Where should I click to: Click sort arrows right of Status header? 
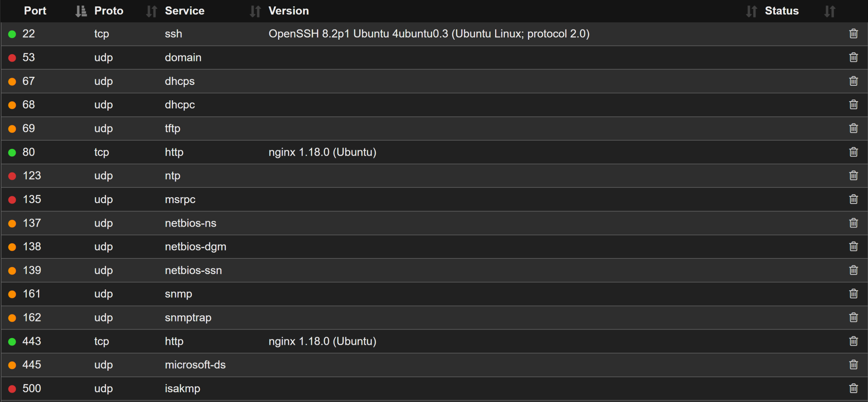(x=830, y=12)
